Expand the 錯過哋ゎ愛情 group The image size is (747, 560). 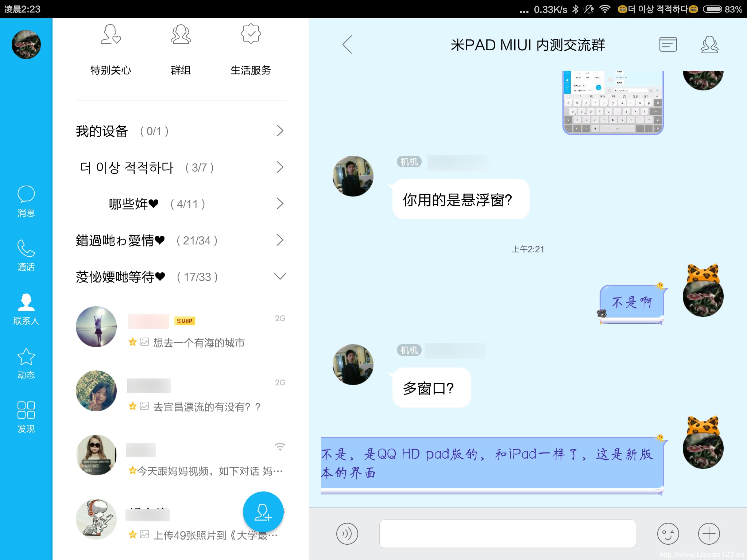coord(181,240)
